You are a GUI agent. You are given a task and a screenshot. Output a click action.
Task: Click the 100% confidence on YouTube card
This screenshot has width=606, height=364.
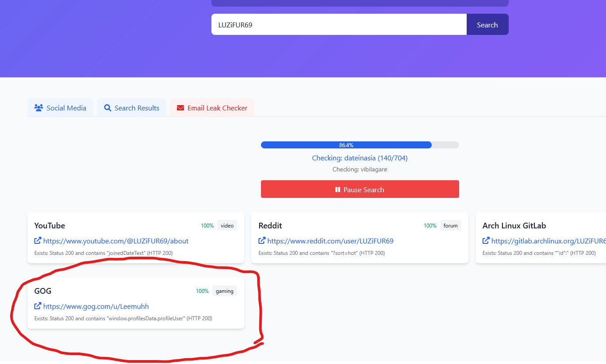click(x=207, y=225)
